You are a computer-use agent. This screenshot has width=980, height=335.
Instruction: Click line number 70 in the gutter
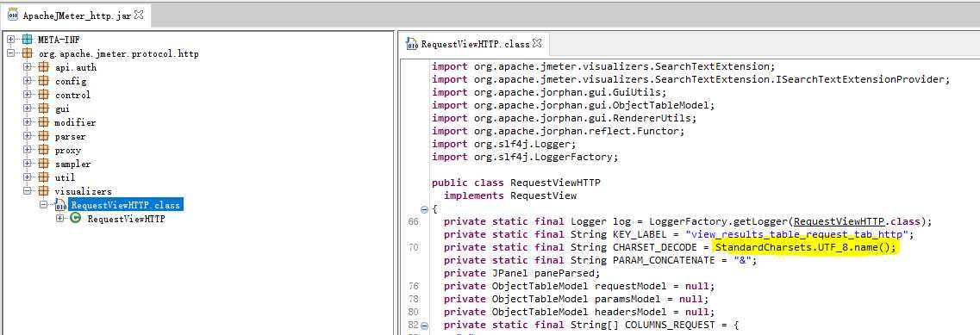pyautogui.click(x=413, y=247)
